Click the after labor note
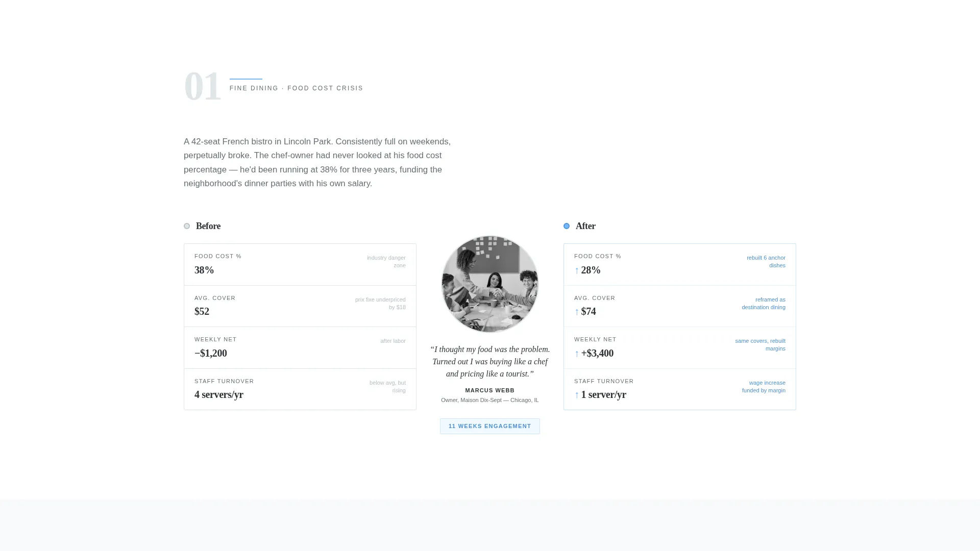This screenshot has width=980, height=551. point(393,341)
